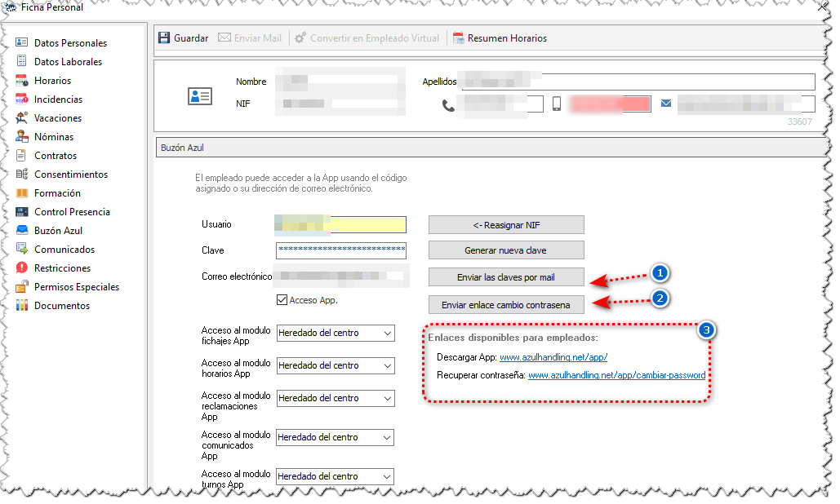Go to the Datos Laborales section

click(68, 61)
